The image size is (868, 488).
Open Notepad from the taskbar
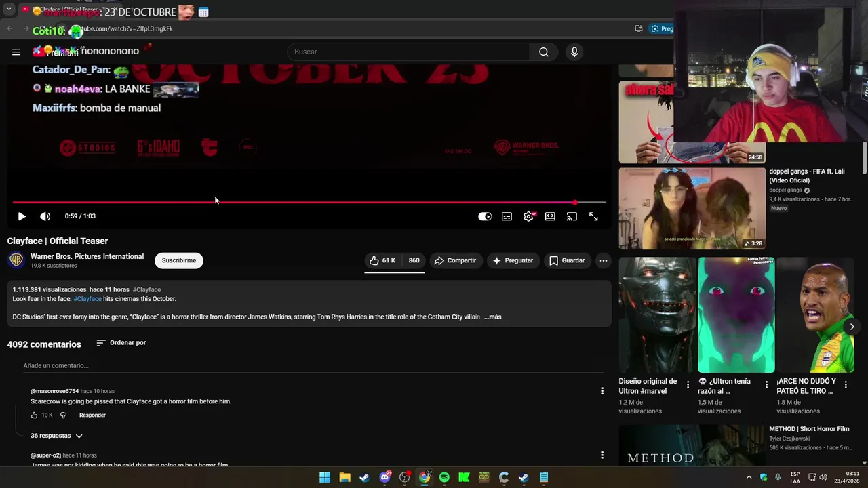(544, 477)
